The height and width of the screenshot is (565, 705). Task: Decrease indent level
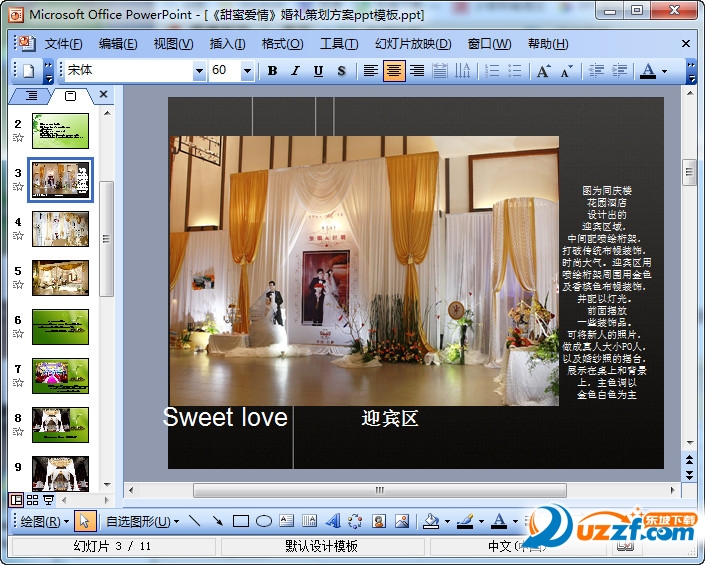(x=596, y=71)
